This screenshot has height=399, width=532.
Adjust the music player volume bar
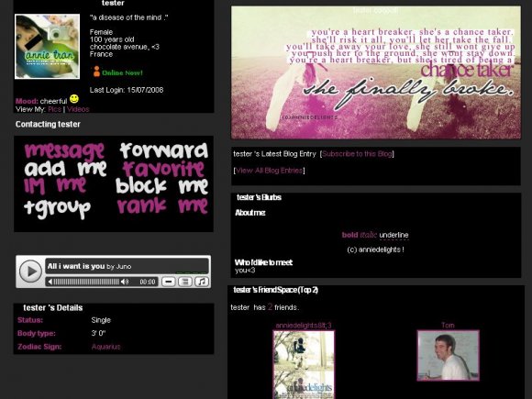click(86, 282)
